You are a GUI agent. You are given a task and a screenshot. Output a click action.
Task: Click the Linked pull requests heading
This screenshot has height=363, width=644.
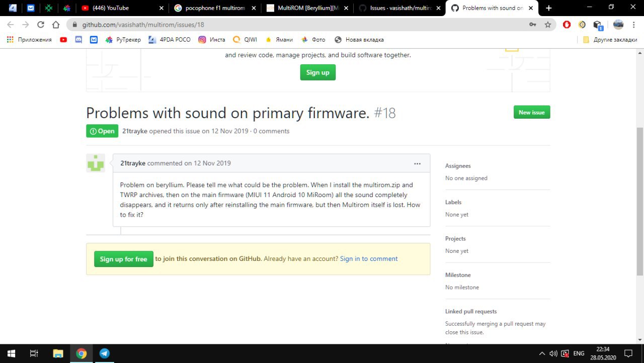471,311
